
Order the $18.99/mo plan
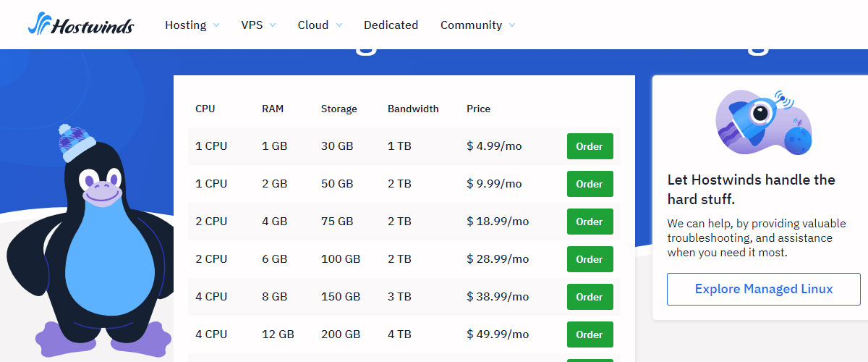pyautogui.click(x=590, y=222)
